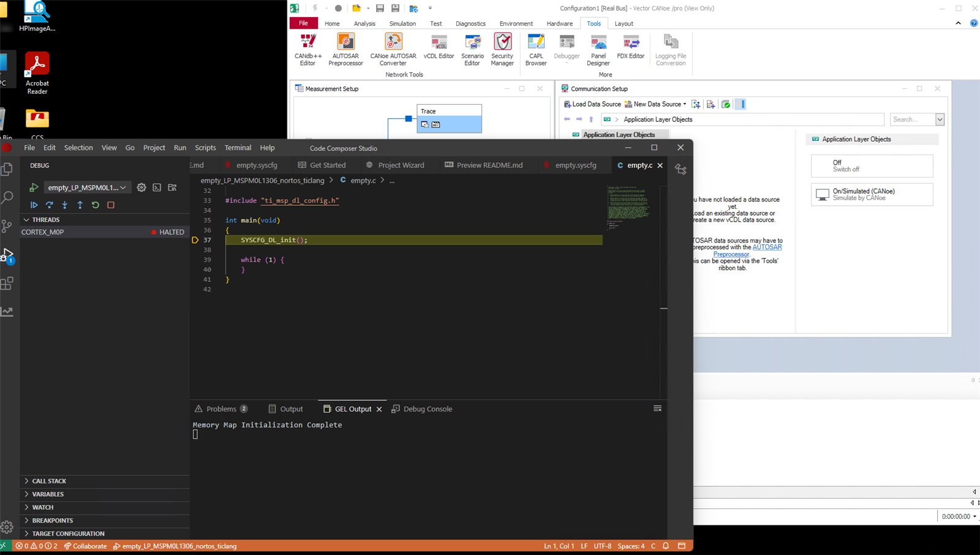The image size is (980, 555).
Task: Launch the AUTOSAR Preprocessor
Action: [x=345, y=50]
